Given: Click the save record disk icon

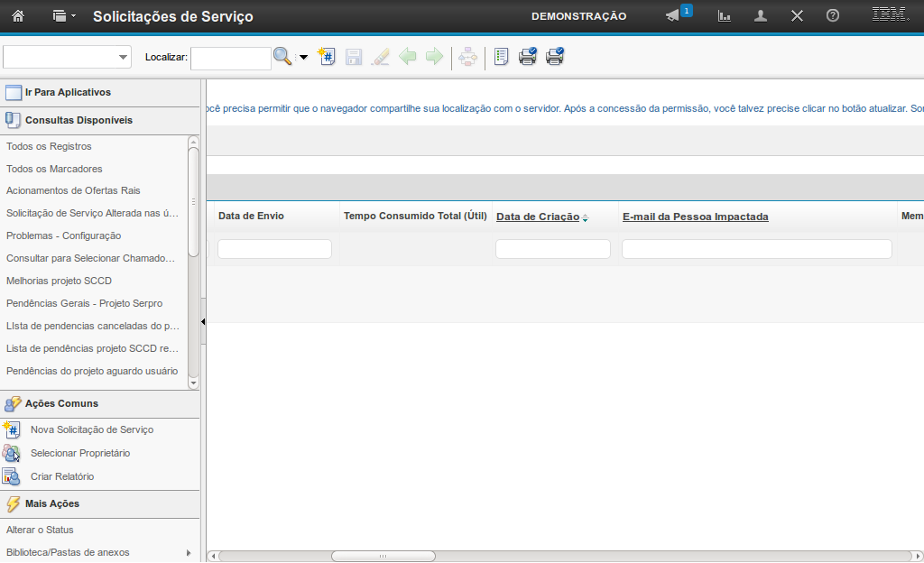Looking at the screenshot, I should (x=354, y=57).
